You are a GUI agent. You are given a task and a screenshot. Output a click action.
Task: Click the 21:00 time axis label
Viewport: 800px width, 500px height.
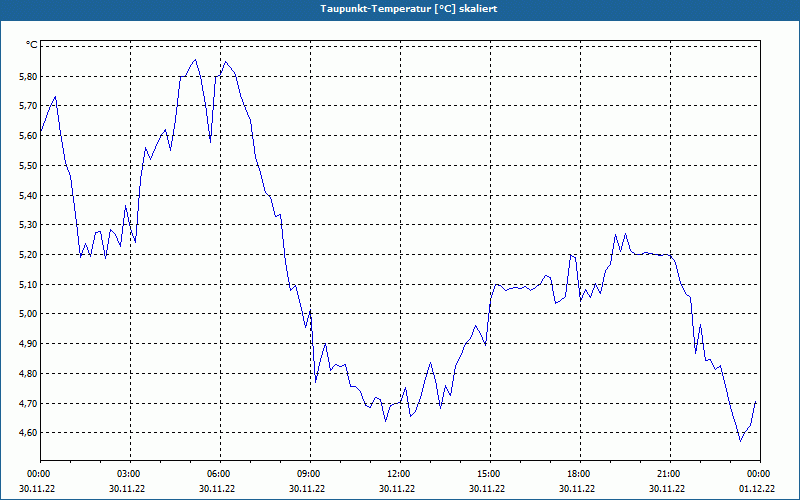pos(668,474)
